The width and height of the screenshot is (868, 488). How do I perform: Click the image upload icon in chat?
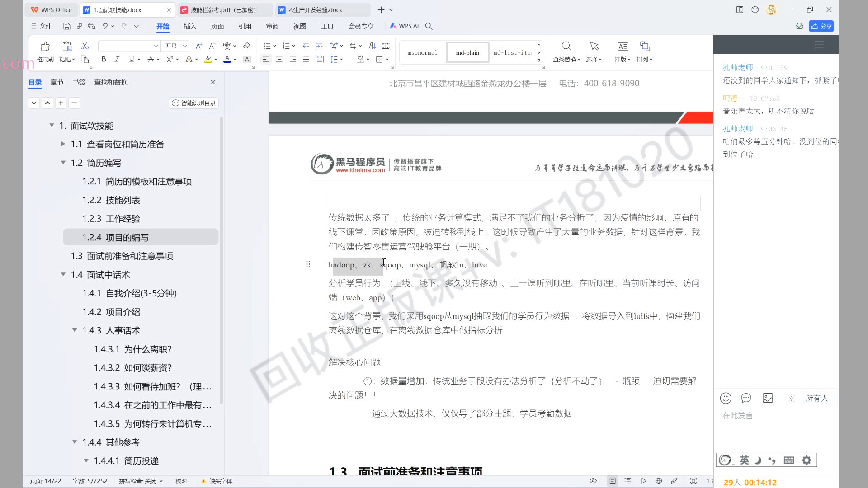click(768, 398)
